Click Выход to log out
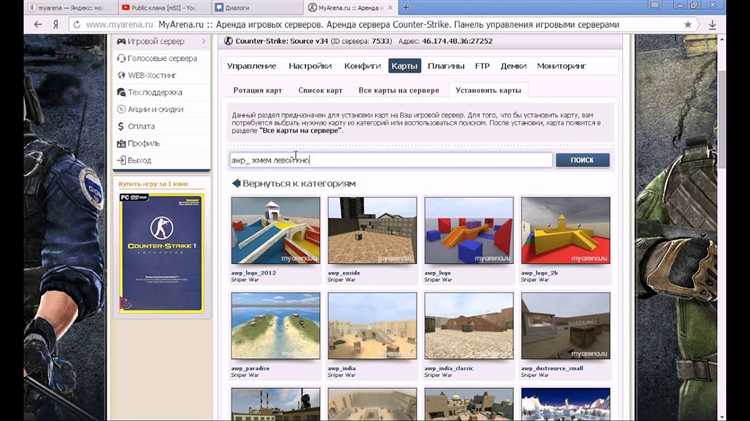The height and width of the screenshot is (421, 750). [x=139, y=160]
